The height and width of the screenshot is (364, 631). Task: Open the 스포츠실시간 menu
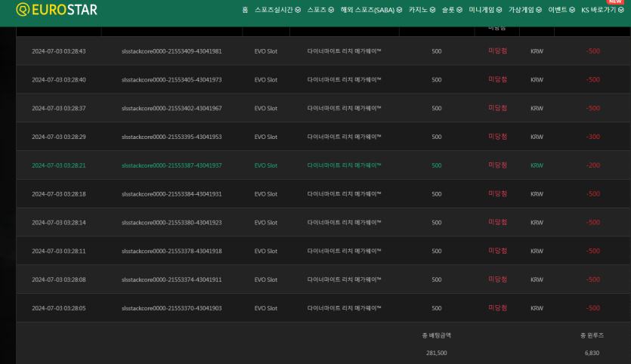coord(277,10)
